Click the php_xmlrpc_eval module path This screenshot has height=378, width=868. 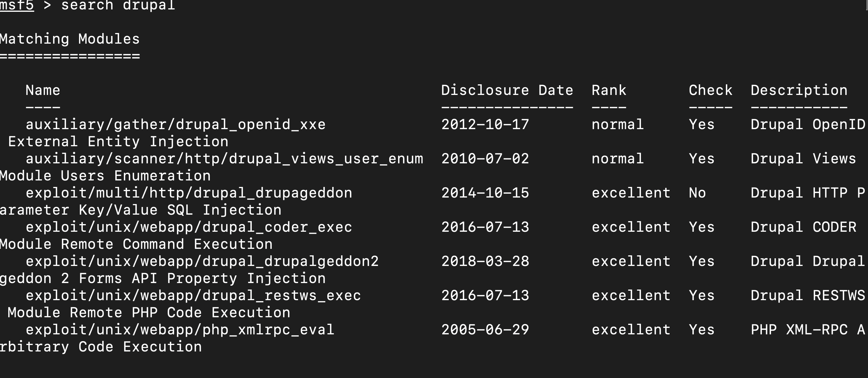180,330
